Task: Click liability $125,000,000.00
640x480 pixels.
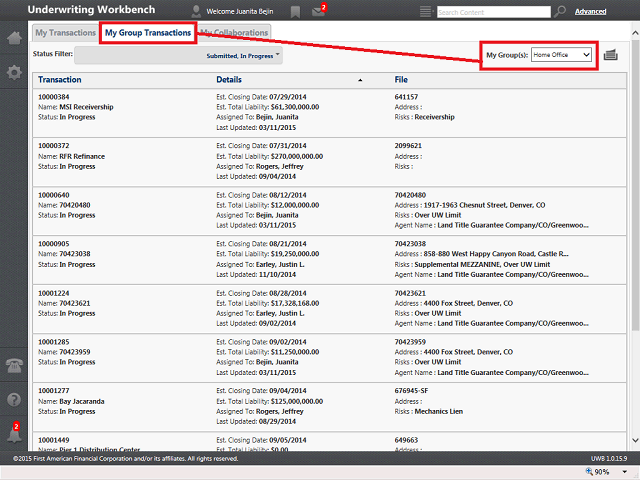Action: 297,401
